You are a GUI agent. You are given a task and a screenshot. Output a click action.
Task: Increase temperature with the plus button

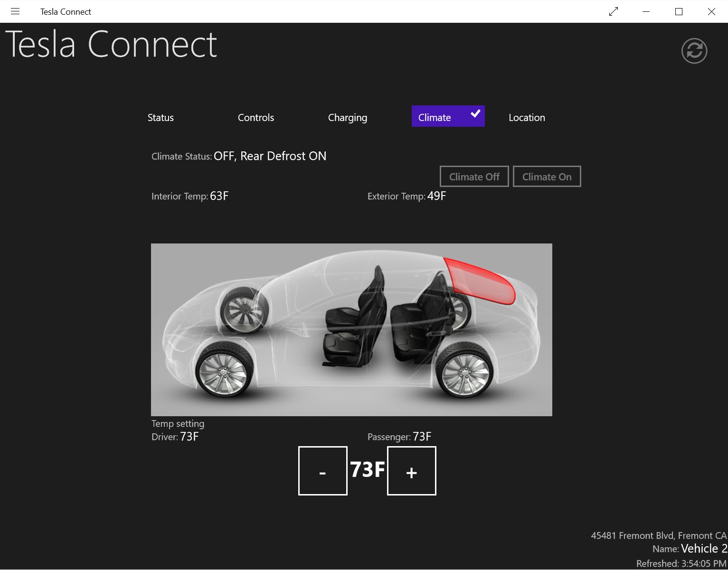click(x=412, y=471)
